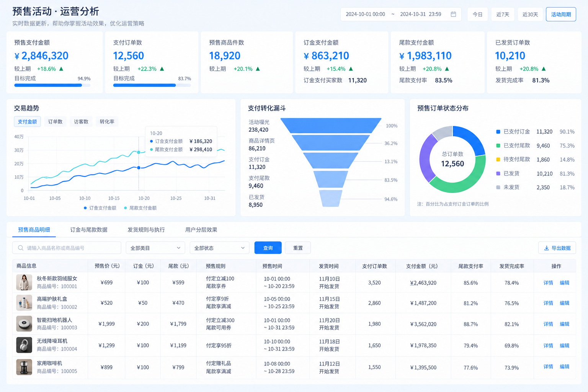The image size is (588, 392).
Task: Click the green 已支付尾款 legend swatch
Action: click(498, 145)
